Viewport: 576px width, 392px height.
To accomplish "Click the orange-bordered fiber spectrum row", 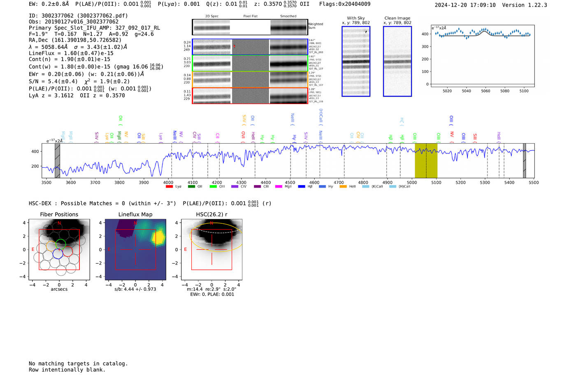I will pos(250,79).
